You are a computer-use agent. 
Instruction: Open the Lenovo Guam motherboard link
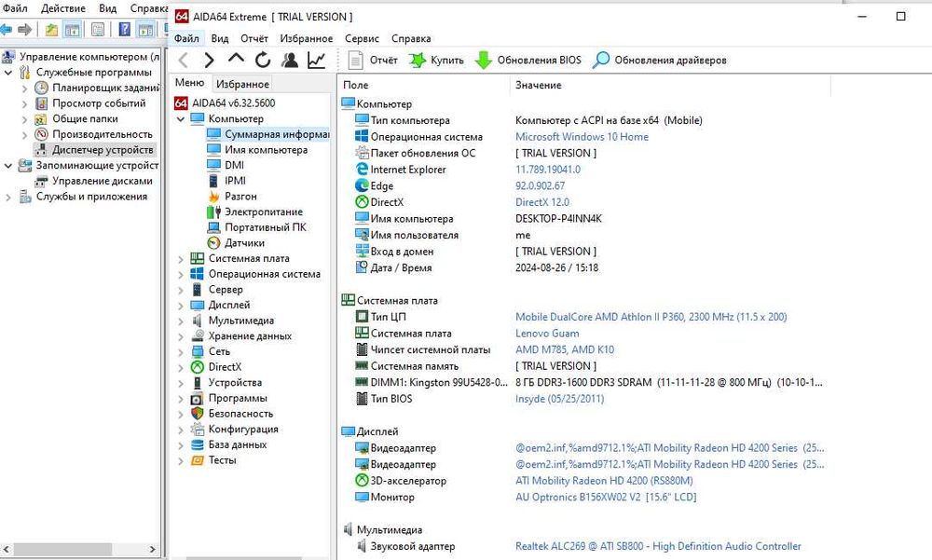(x=547, y=334)
